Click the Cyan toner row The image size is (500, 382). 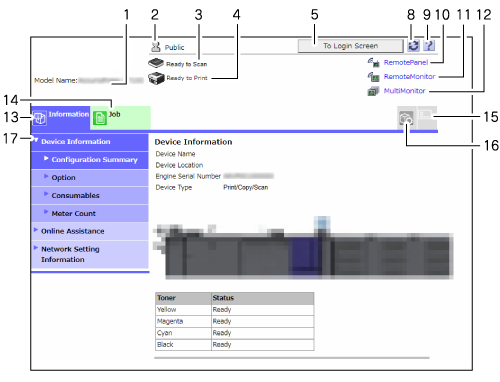pos(235,333)
